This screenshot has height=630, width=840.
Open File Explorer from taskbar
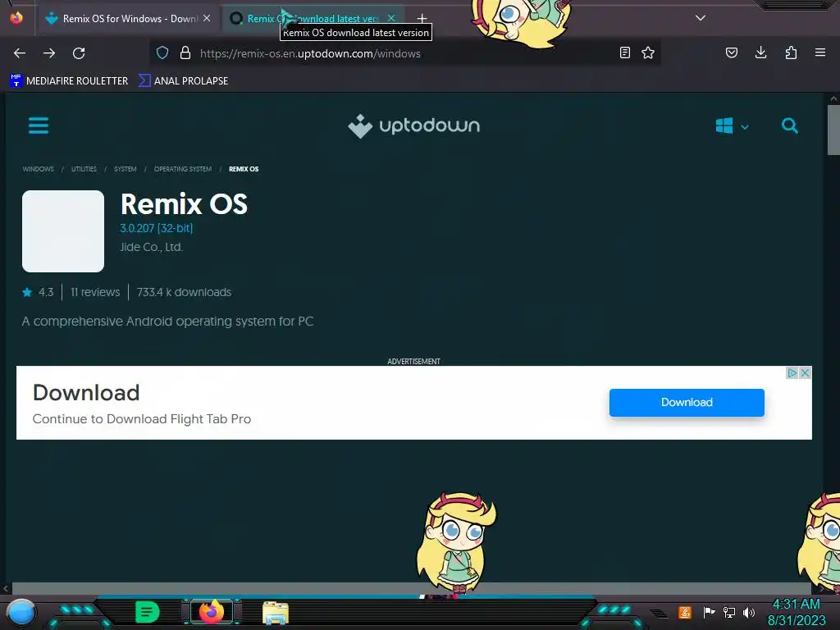tap(276, 613)
